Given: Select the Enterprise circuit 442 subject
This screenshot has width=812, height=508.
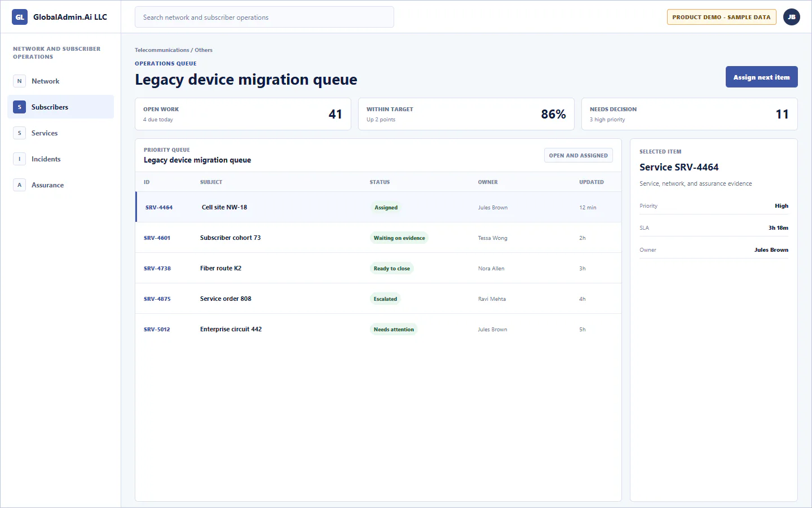Looking at the screenshot, I should pos(231,329).
